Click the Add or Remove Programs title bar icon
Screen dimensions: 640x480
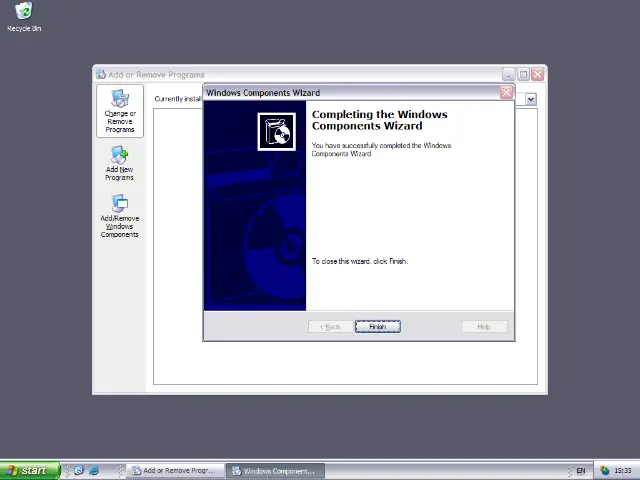(x=101, y=74)
